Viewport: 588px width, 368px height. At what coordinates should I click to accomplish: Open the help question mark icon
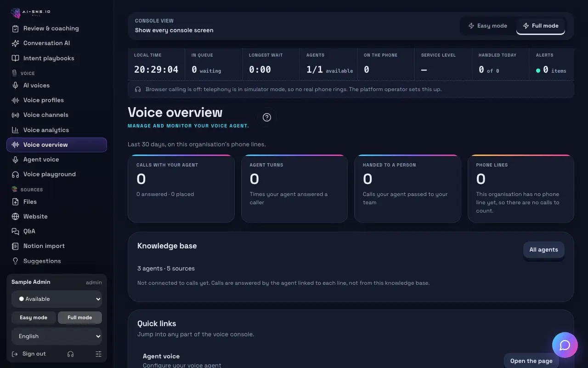coord(267,117)
